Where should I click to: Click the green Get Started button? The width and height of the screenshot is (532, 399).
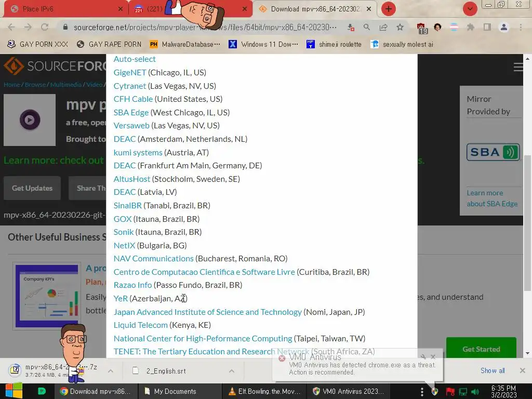pos(481,348)
